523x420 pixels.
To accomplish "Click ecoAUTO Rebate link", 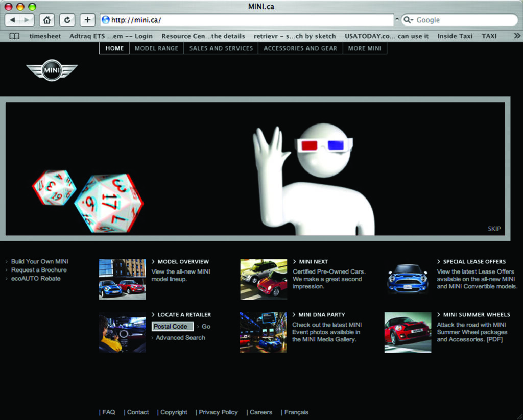I will [x=36, y=278].
